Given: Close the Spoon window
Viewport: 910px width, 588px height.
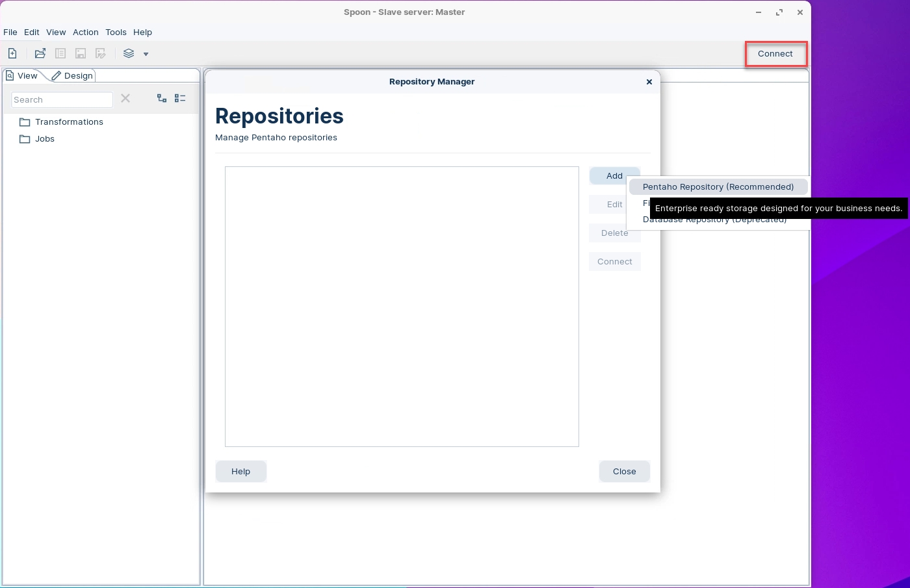Looking at the screenshot, I should (800, 12).
